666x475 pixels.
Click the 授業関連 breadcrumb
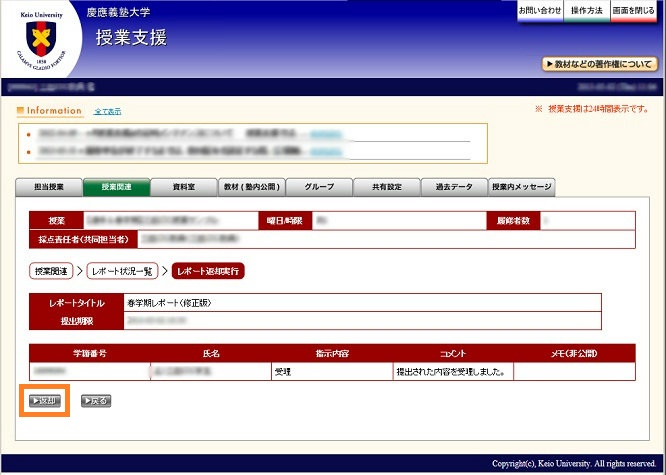point(50,271)
